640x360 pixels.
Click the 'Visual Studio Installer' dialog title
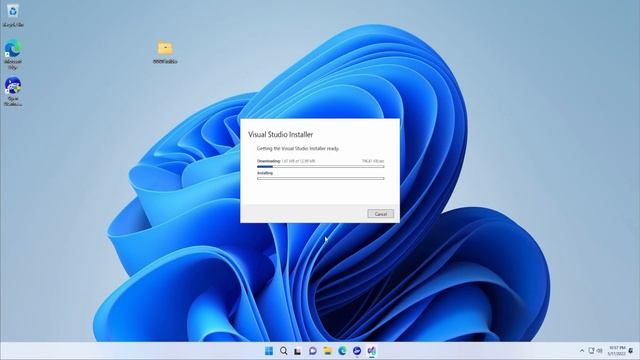(280, 134)
